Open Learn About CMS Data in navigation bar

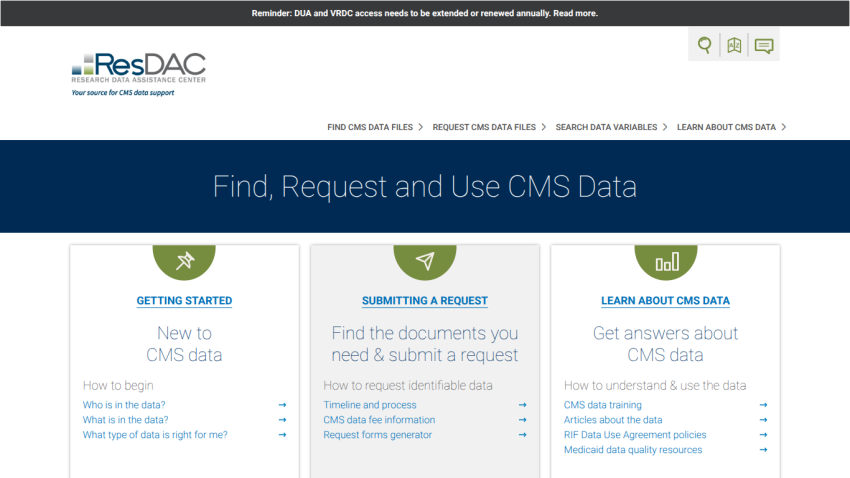726,127
